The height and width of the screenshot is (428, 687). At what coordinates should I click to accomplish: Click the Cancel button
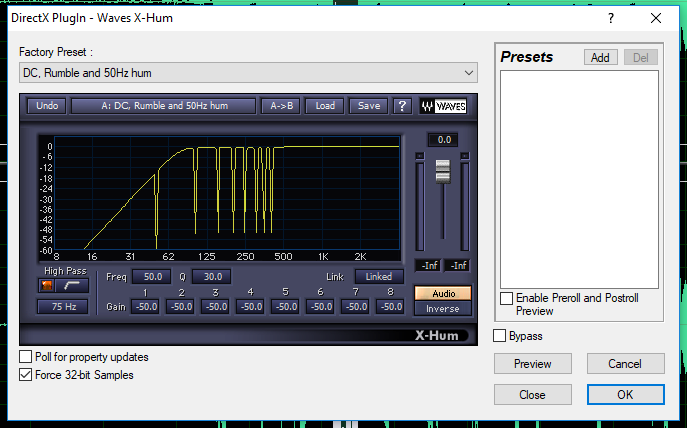pos(626,364)
